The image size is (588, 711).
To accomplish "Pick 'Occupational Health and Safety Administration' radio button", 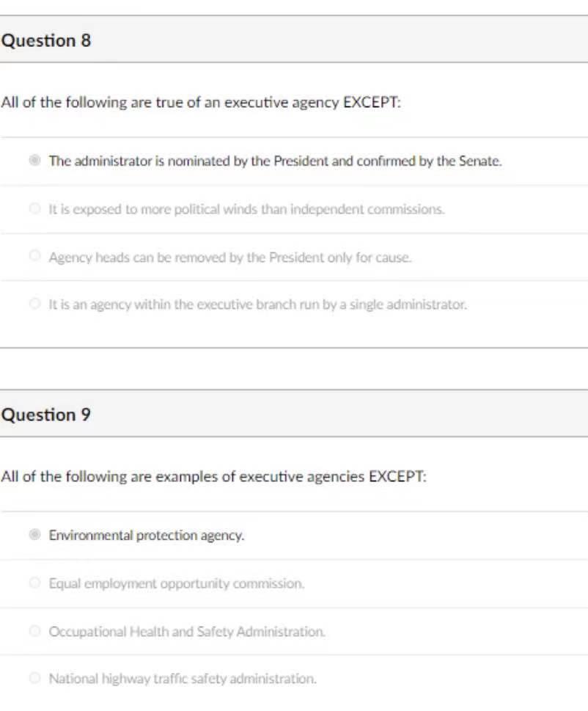I will tap(34, 631).
